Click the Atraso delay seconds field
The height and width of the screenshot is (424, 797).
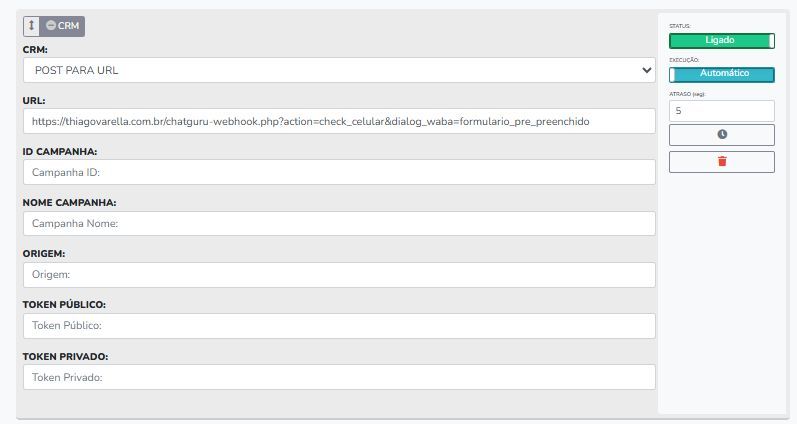click(722, 111)
